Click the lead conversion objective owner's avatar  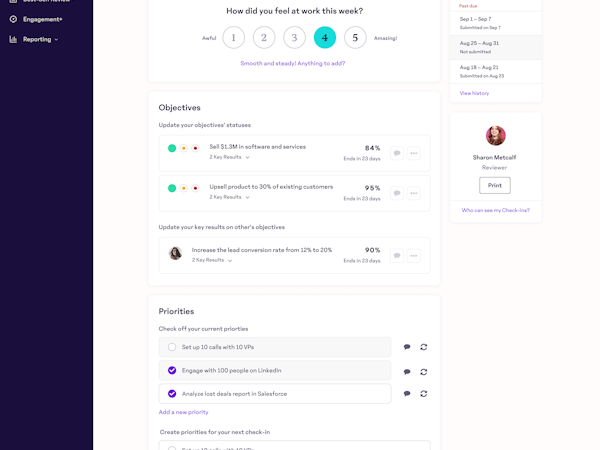175,253
